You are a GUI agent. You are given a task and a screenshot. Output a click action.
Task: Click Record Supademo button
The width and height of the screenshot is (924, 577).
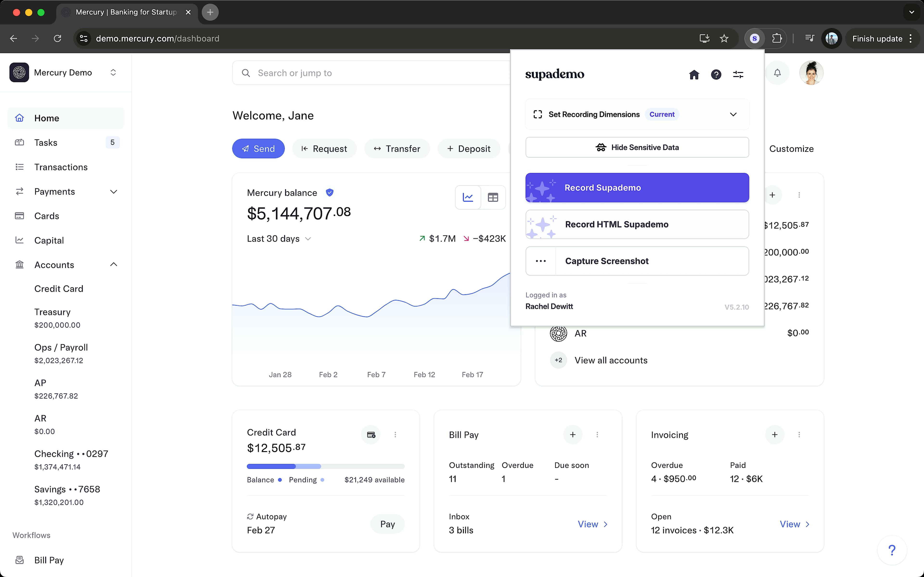(637, 188)
